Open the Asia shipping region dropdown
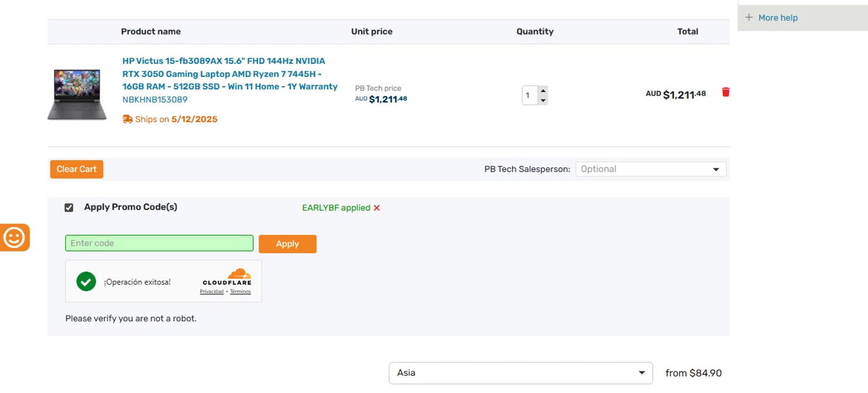The height and width of the screenshot is (393, 868). coord(521,373)
